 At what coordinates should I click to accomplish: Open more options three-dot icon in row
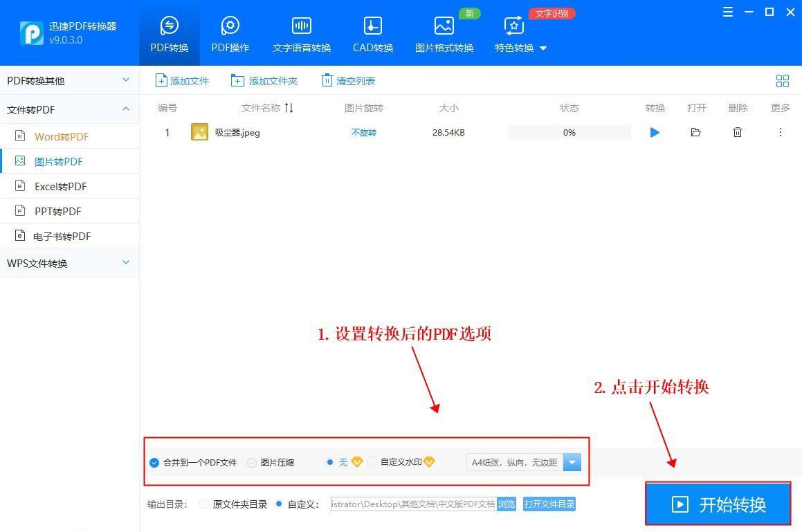coord(781,132)
